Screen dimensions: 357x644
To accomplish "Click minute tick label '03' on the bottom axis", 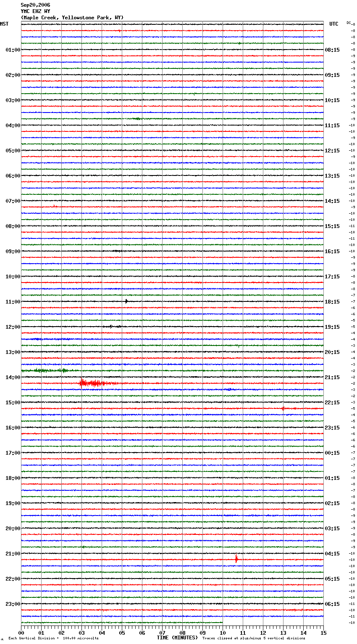I will coord(81,633).
